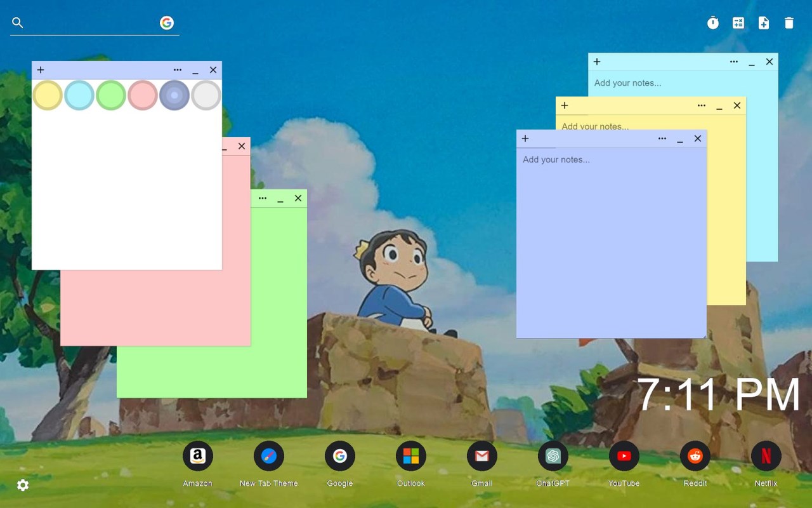Open more options on the green note

263,198
